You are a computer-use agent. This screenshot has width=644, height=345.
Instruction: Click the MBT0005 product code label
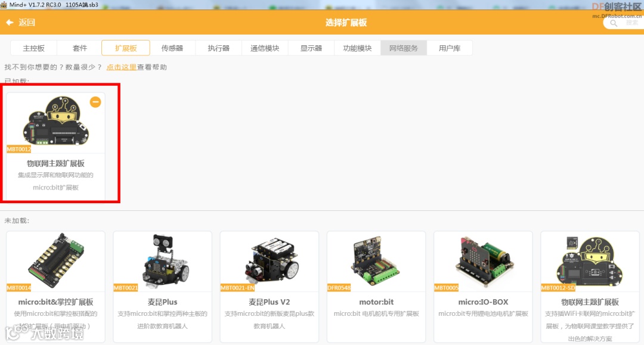click(446, 288)
